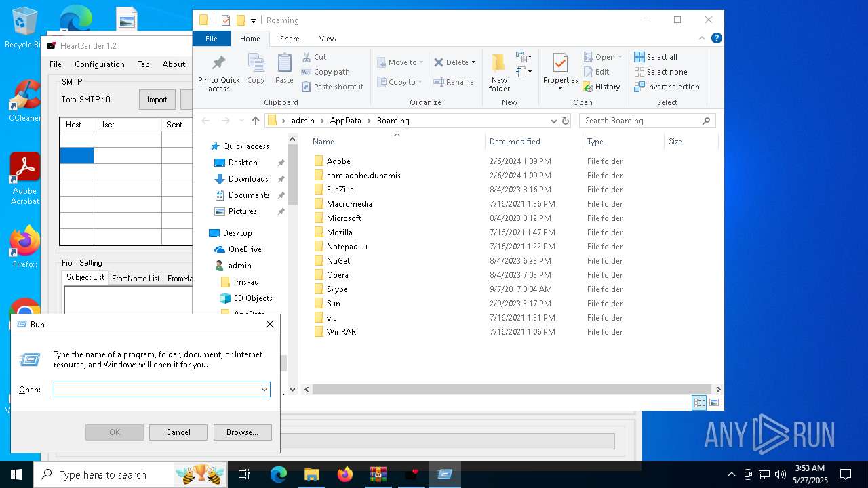Viewport: 868px width, 488px height.
Task: Switch to View ribbon tab
Action: (328, 39)
